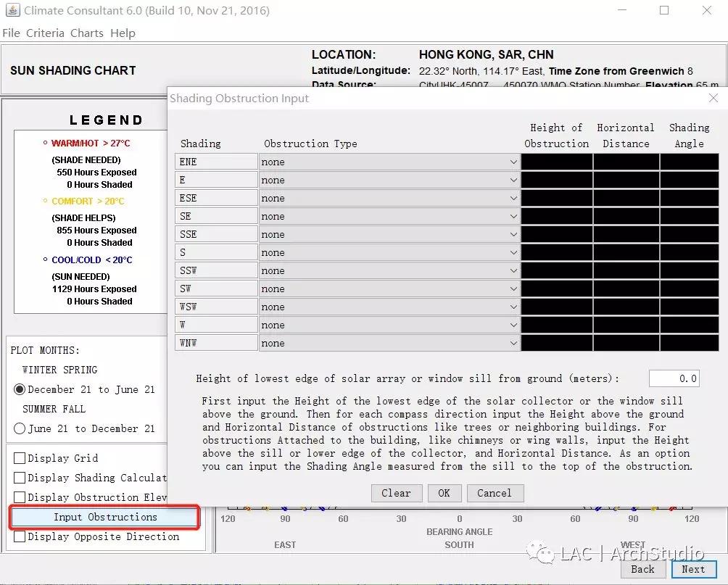The height and width of the screenshot is (585, 728).
Task: Open obstruction type dropdown for W row
Action: 389,325
